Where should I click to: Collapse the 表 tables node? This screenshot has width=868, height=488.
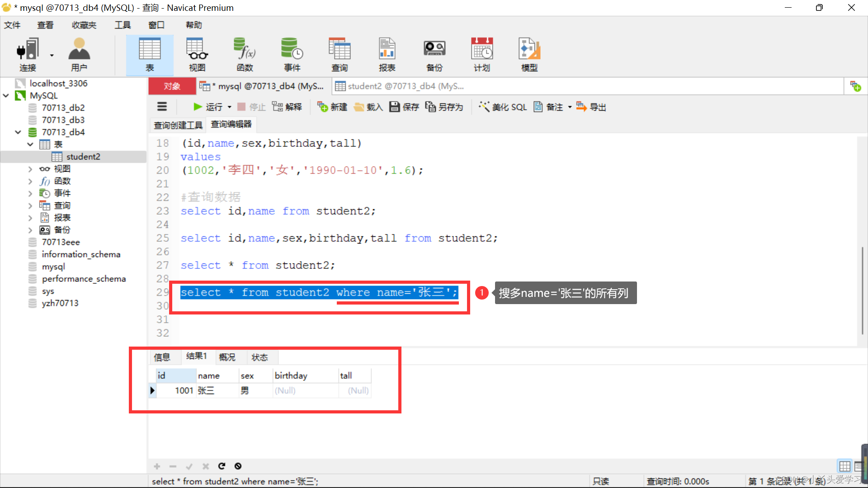[x=30, y=144]
